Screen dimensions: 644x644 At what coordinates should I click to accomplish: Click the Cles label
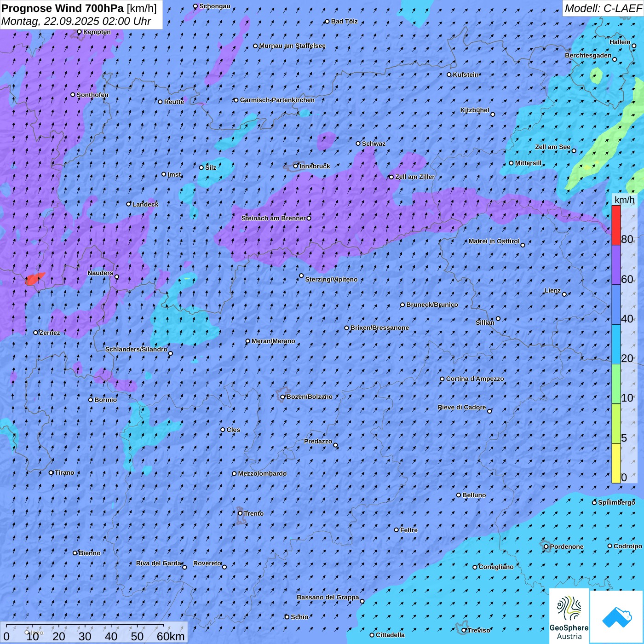tap(233, 430)
